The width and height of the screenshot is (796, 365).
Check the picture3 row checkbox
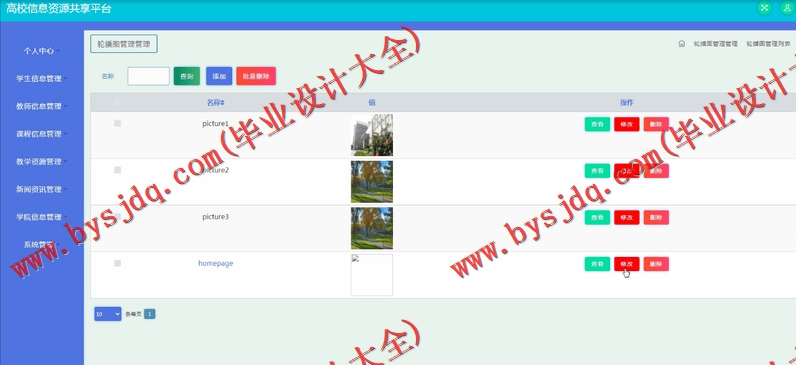click(118, 217)
